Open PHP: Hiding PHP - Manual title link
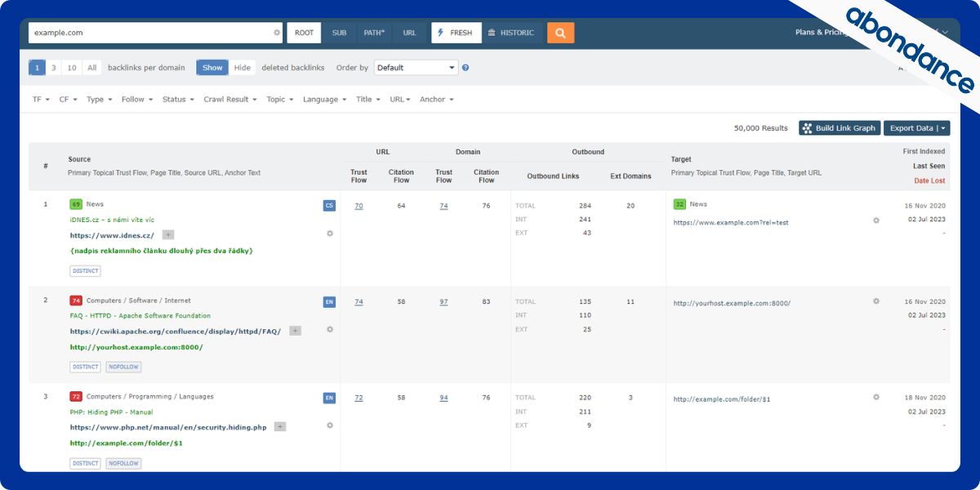Screen dimensions: 980x490 111,412
